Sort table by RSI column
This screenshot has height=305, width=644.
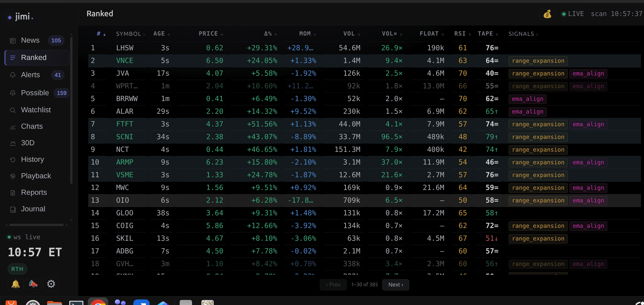pyautogui.click(x=462, y=34)
